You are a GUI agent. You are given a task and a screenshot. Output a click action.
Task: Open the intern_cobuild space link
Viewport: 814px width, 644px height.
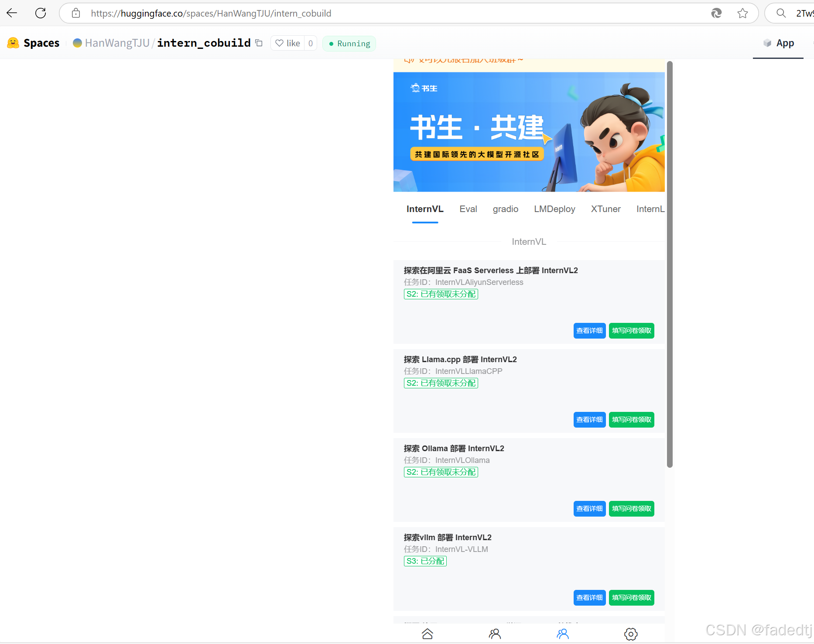click(x=204, y=43)
